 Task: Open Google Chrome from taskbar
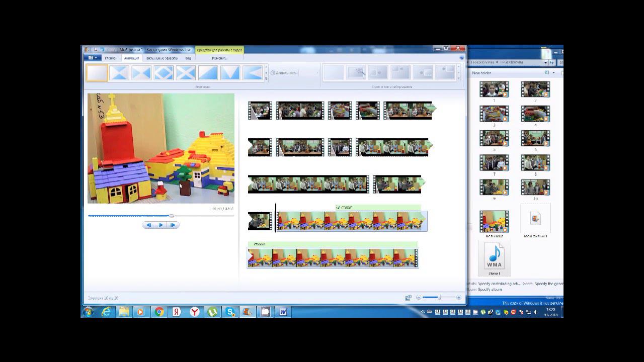(x=159, y=312)
